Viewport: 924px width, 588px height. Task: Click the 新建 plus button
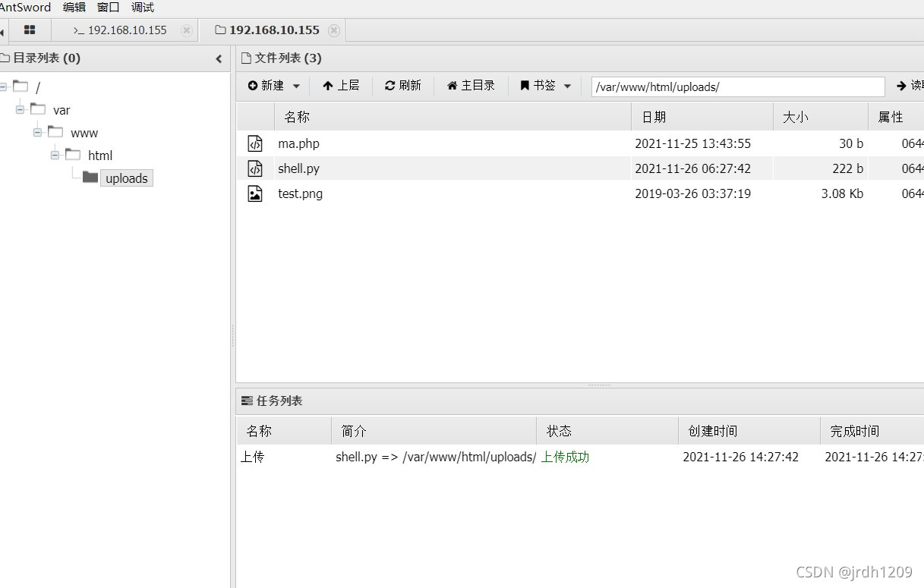pyautogui.click(x=266, y=86)
